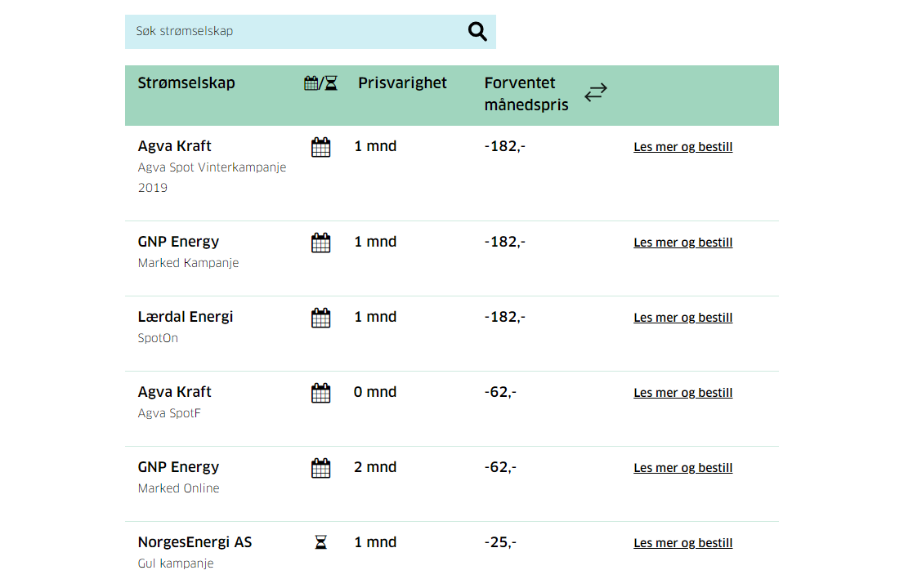Click calendar icon for GNP Marked Online
Viewport: 904px width, 588px height.
321,468
